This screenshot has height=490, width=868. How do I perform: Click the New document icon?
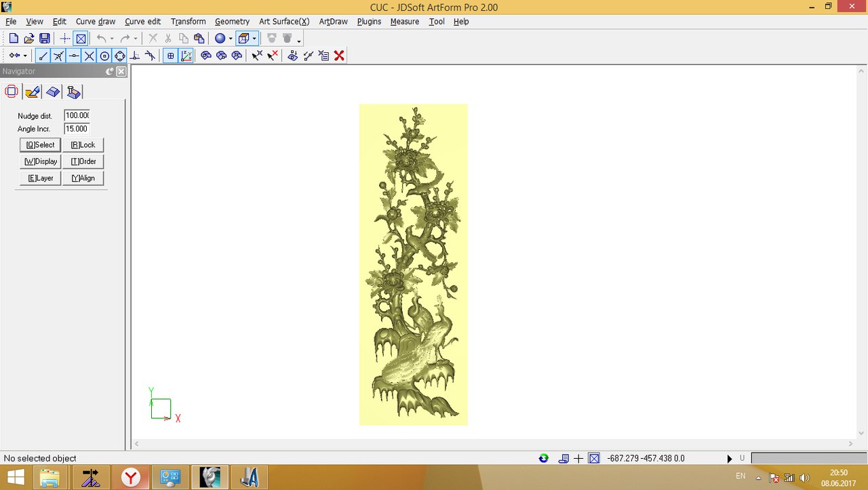pos(14,39)
